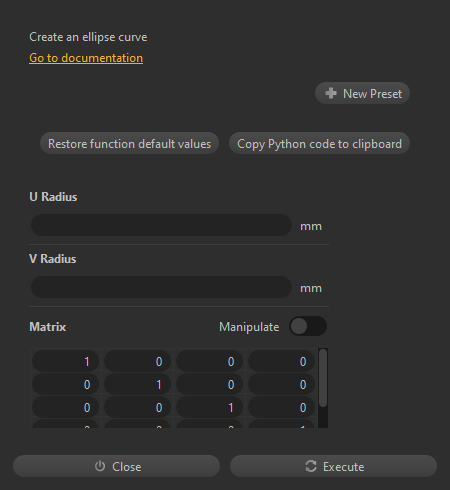This screenshot has height=490, width=450.
Task: Select the third row last column matrix cell
Action: pos(282,407)
